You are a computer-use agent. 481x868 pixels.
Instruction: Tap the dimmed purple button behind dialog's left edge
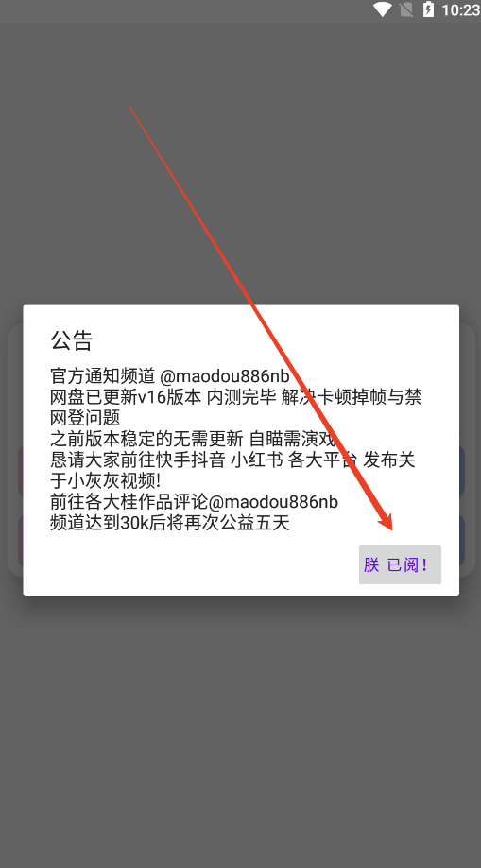[21, 470]
